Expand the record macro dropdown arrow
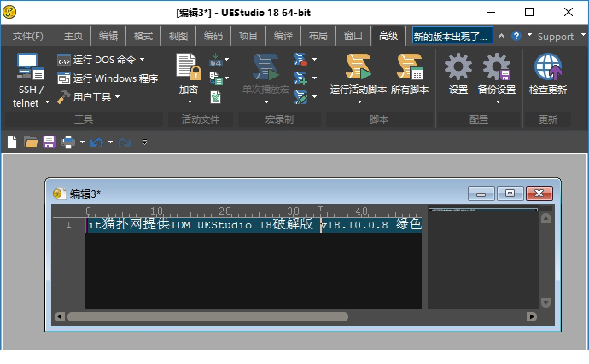The height and width of the screenshot is (364, 589). click(x=314, y=60)
